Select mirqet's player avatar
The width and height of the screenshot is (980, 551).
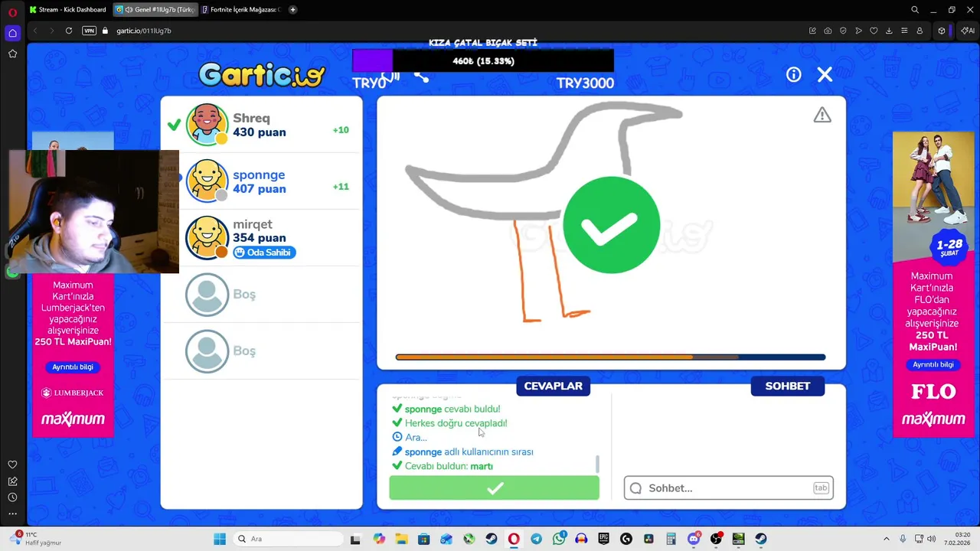pos(207,237)
